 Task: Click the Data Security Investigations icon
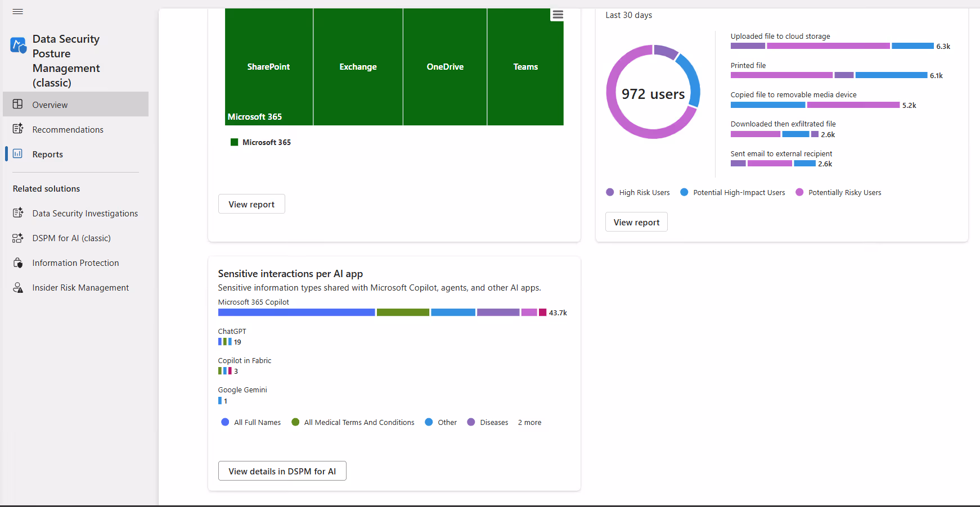pos(18,212)
